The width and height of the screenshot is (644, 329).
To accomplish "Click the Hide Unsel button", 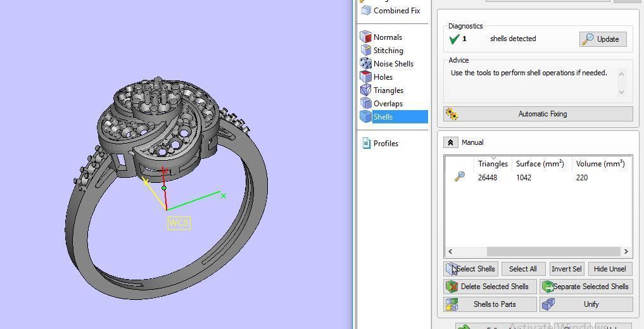I will (x=610, y=269).
